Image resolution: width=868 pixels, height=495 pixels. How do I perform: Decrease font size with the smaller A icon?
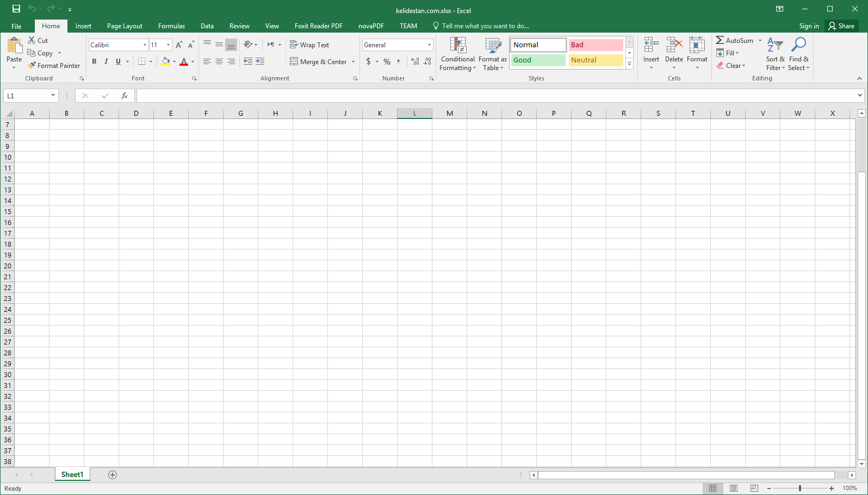click(x=191, y=45)
